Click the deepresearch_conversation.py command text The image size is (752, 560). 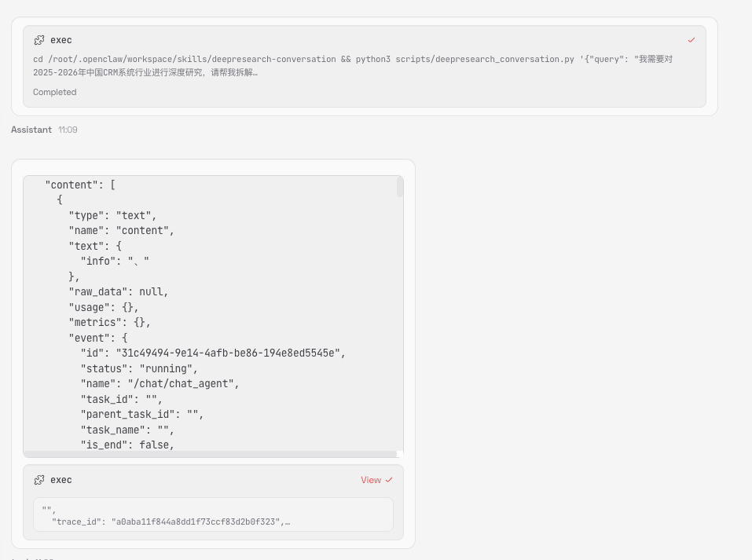353,66
